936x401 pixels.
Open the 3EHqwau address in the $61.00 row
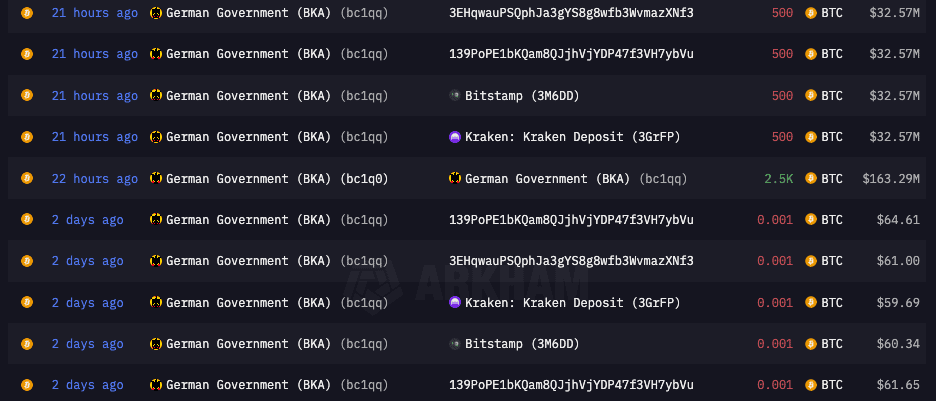(571, 261)
